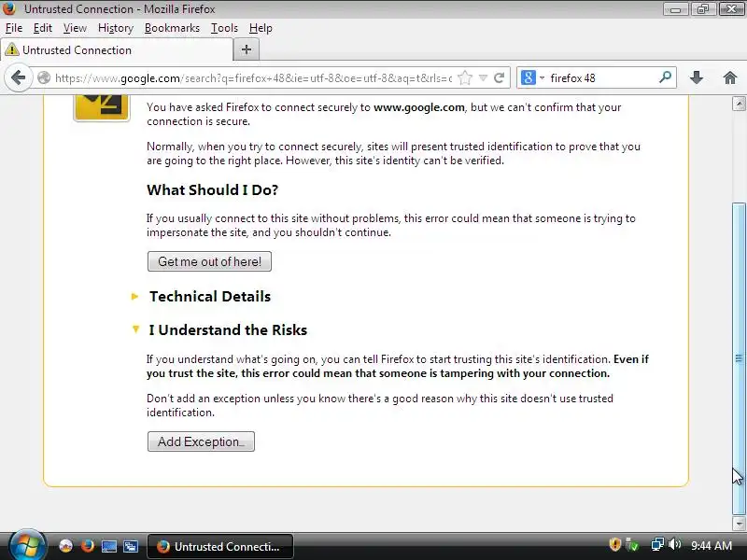Open the network tray icon
Screen dimensions: 747x560
[x=657, y=545]
